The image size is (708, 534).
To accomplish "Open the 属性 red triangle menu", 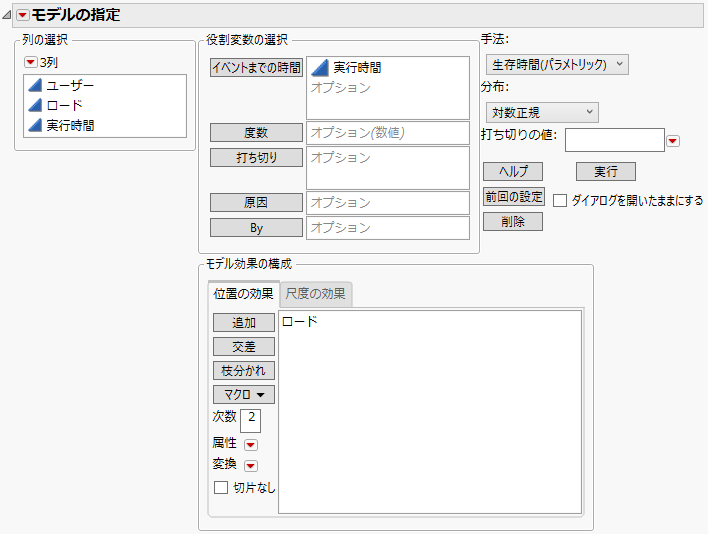I will [x=251, y=445].
